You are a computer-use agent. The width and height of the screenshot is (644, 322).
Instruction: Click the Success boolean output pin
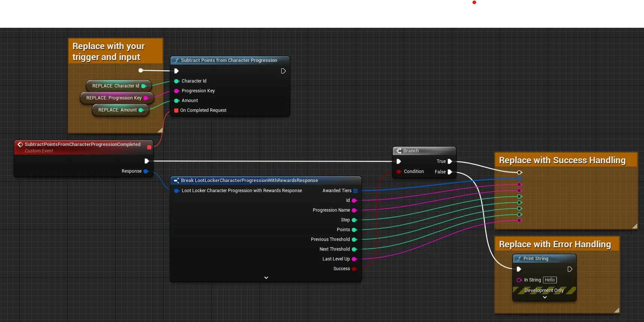(x=354, y=269)
